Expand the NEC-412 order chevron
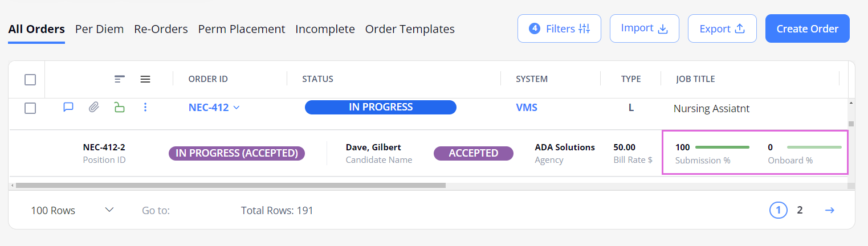868x246 pixels. click(x=237, y=108)
